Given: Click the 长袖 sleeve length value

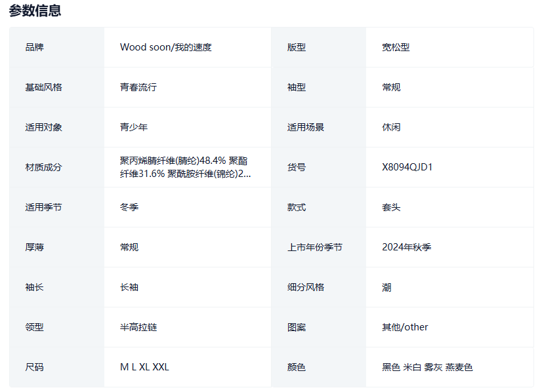Looking at the screenshot, I should (129, 287).
